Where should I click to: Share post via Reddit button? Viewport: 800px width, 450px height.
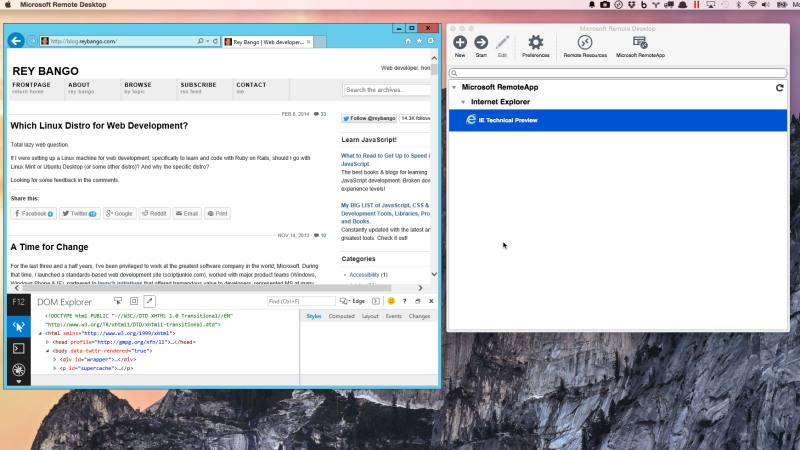pyautogui.click(x=154, y=213)
